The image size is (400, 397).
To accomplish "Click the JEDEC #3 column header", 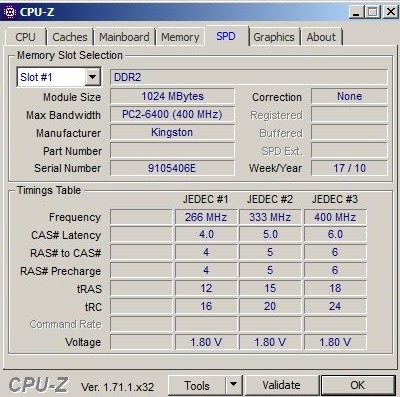I will pyautogui.click(x=335, y=199).
